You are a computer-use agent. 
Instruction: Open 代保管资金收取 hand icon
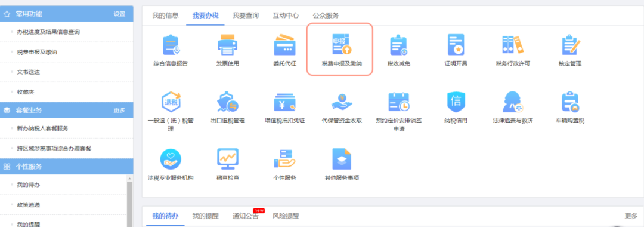tap(342, 102)
